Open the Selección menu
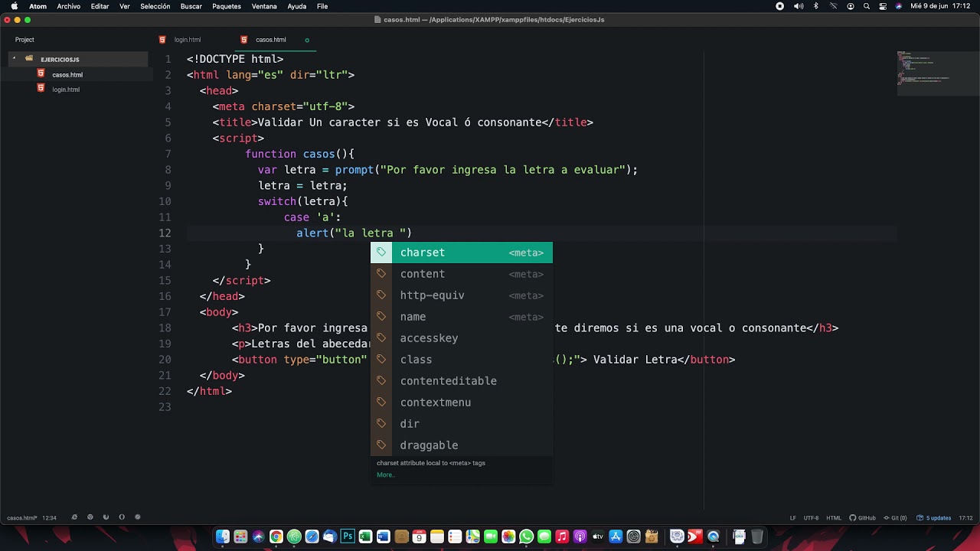This screenshot has width=980, height=551. pyautogui.click(x=155, y=6)
